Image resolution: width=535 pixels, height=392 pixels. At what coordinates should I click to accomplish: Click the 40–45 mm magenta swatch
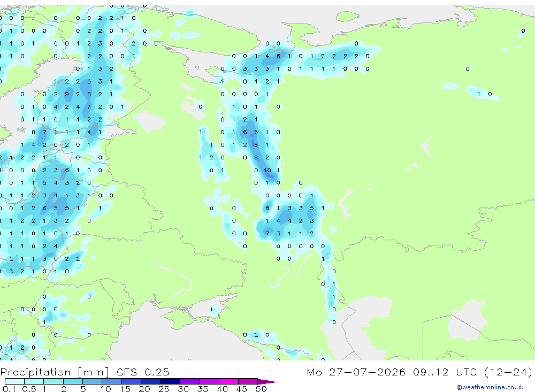point(228,381)
